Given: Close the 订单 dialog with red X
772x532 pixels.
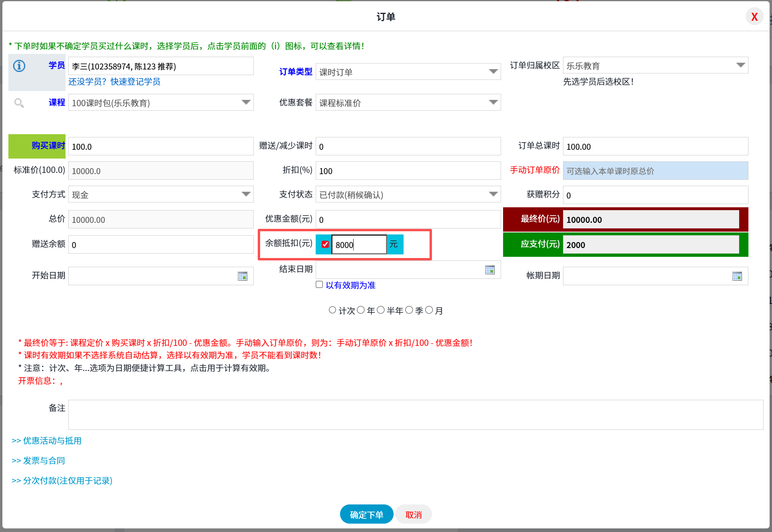Looking at the screenshot, I should [754, 16].
